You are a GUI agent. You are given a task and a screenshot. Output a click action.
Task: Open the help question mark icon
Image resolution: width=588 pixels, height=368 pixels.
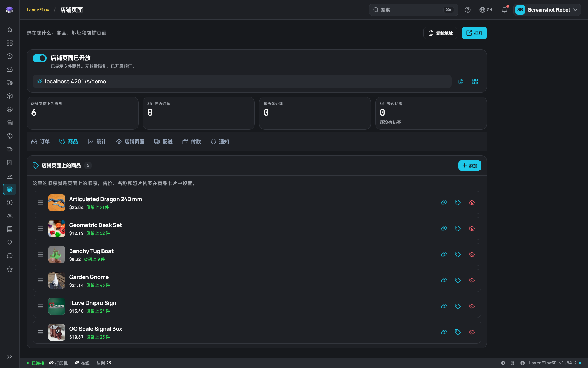[468, 10]
